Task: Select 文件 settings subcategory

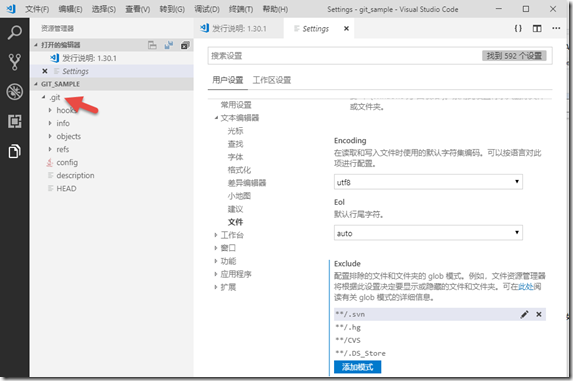Action: click(x=235, y=222)
